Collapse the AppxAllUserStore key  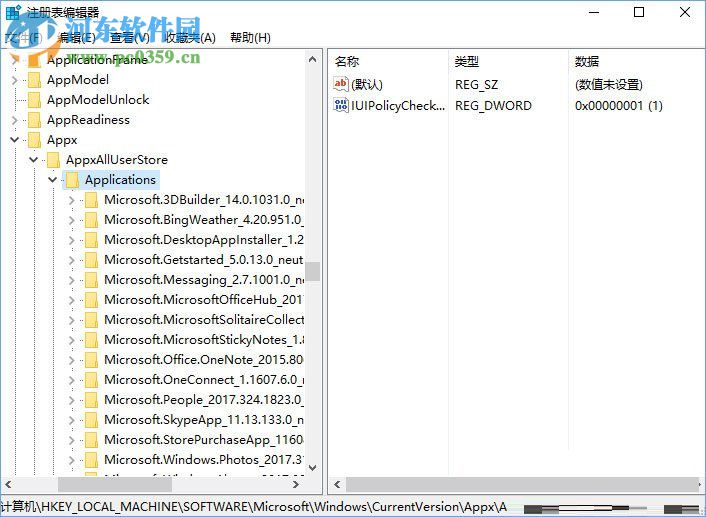(x=34, y=159)
